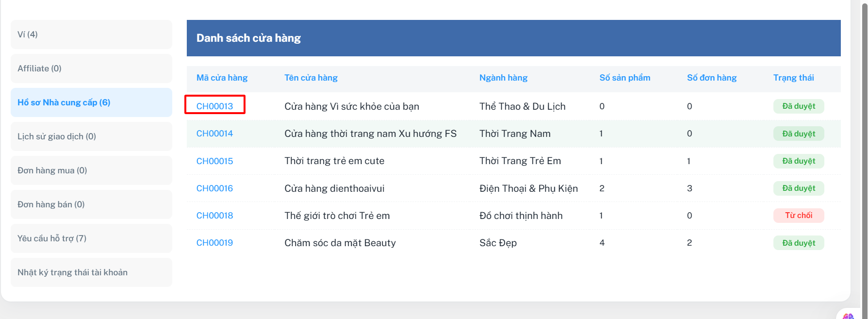The image size is (868, 319).
Task: Click Đã duyệt badge for CH00013
Action: click(799, 106)
